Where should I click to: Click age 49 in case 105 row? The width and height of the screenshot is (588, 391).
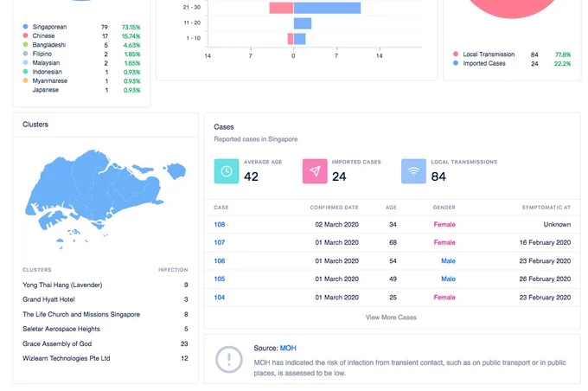(x=393, y=279)
